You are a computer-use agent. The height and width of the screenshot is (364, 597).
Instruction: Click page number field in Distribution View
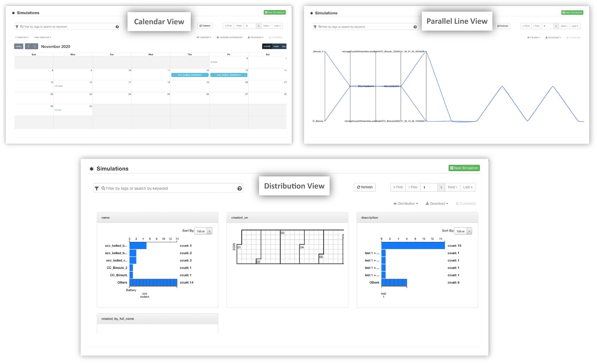pyautogui.click(x=429, y=187)
